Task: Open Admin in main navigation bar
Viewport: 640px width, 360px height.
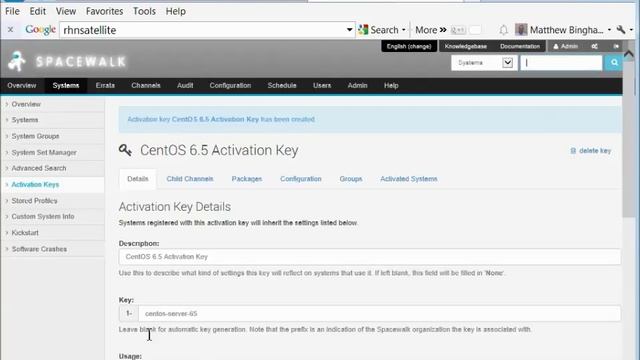Action: point(358,85)
